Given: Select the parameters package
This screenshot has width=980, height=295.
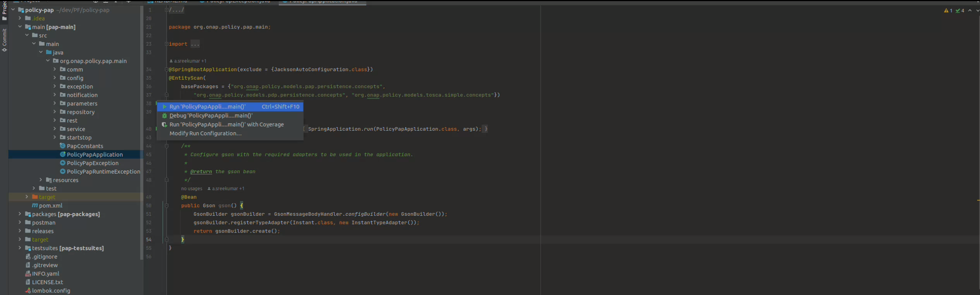Looking at the screenshot, I should (x=82, y=103).
